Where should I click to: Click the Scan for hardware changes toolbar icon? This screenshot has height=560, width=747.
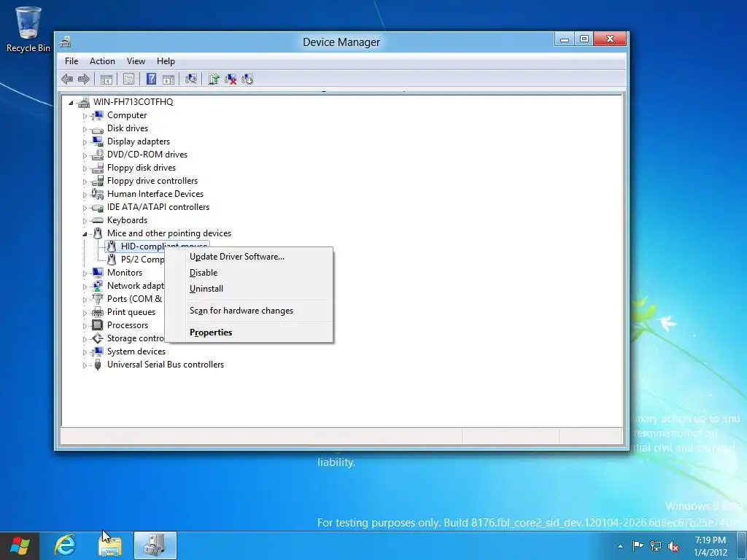pos(191,79)
